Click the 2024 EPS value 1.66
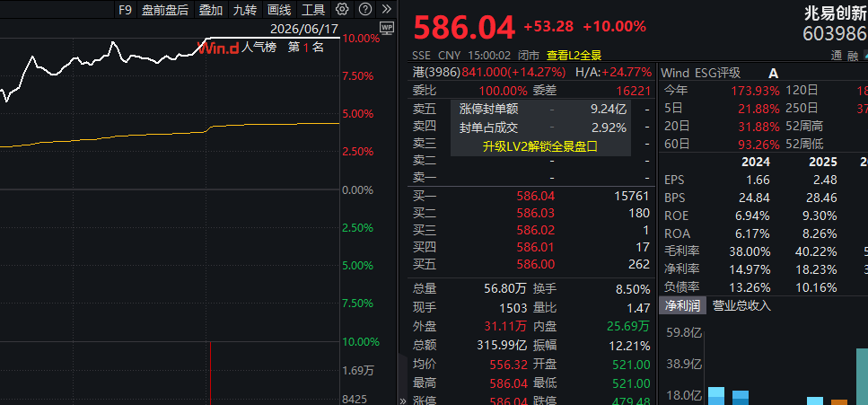The height and width of the screenshot is (405, 868). (758, 180)
